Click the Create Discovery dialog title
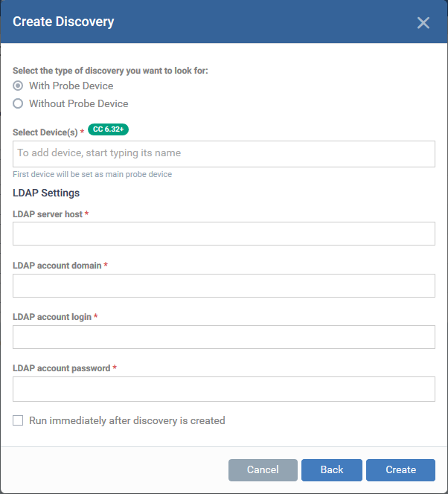448x494 pixels. pos(63,22)
